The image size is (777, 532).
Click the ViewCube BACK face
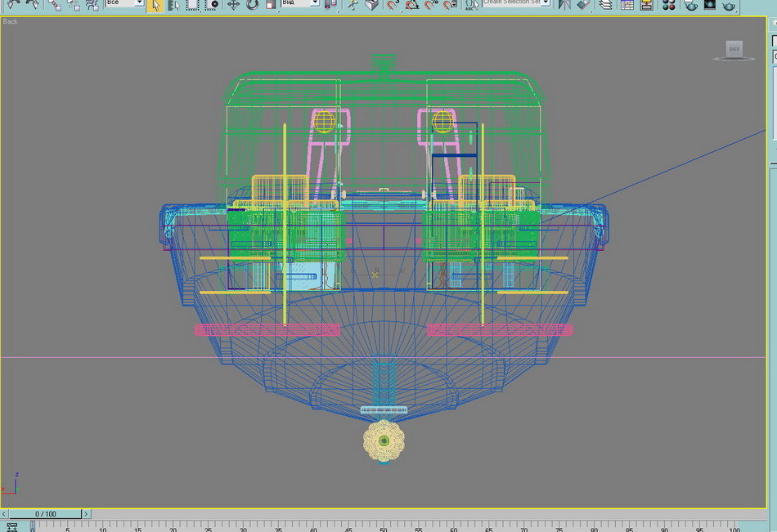coord(734,49)
